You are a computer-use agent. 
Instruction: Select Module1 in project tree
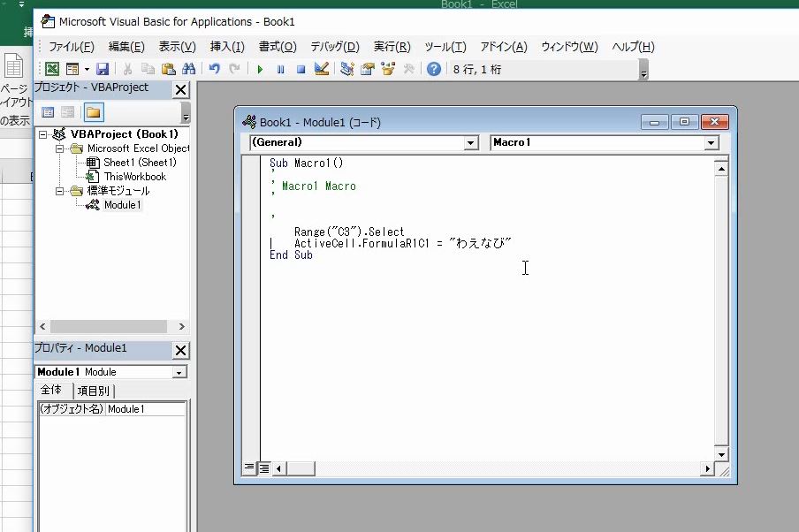[122, 205]
